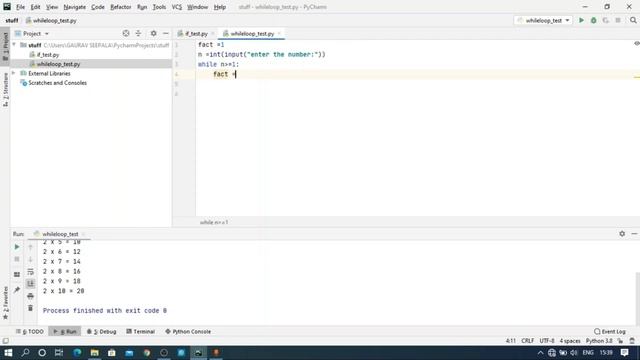Close the if_test.py editor tab

tap(213, 33)
